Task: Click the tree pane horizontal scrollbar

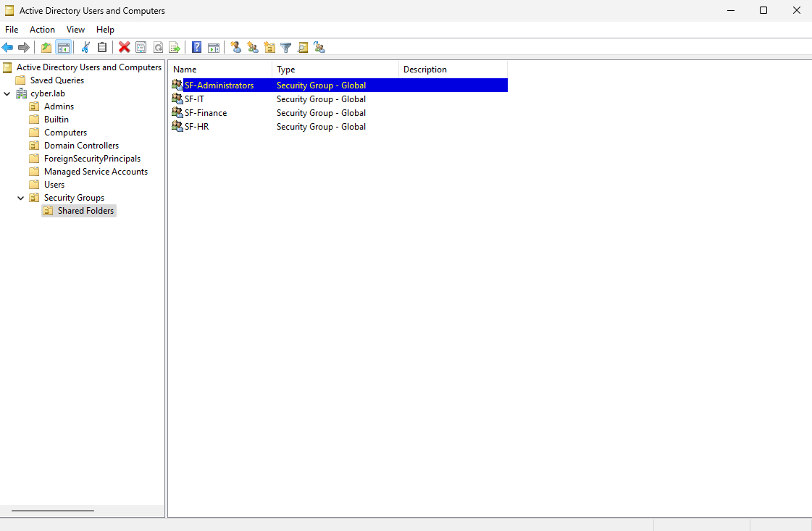Action: coord(53,511)
